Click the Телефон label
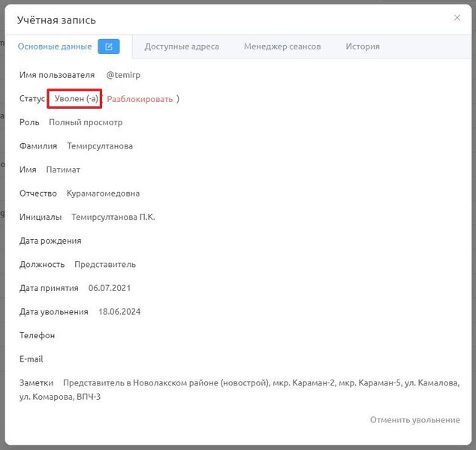476x450 pixels. click(x=37, y=335)
